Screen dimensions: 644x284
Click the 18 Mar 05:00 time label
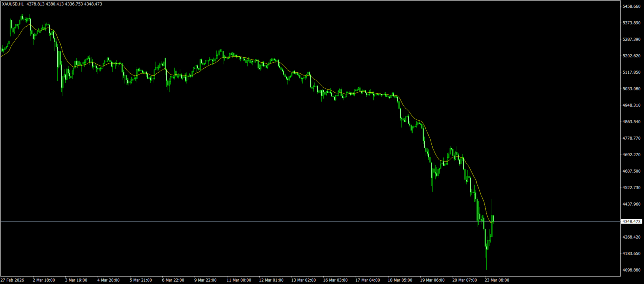click(400, 280)
